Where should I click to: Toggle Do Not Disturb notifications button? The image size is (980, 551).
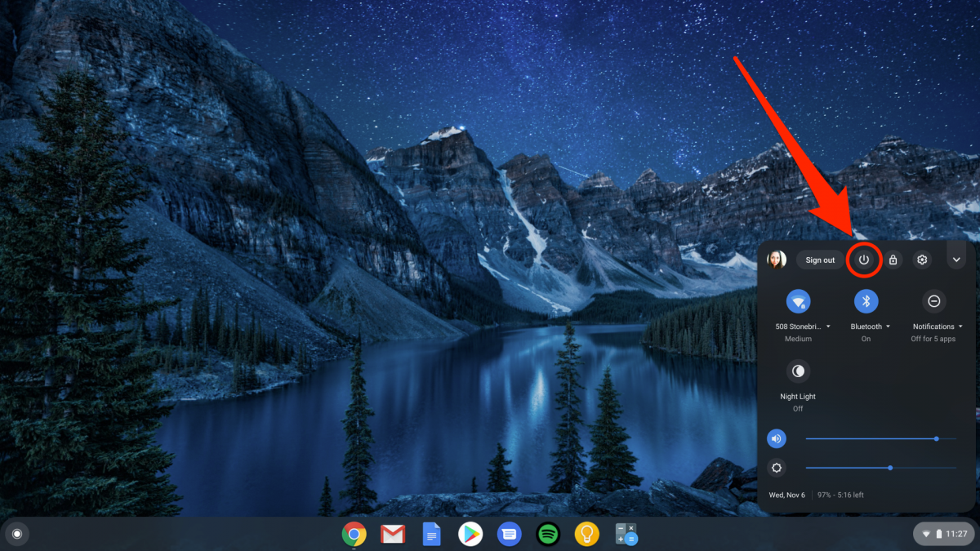pyautogui.click(x=934, y=301)
